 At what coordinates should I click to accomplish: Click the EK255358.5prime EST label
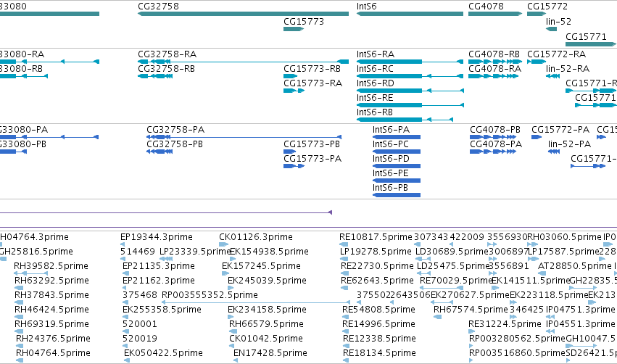click(162, 310)
